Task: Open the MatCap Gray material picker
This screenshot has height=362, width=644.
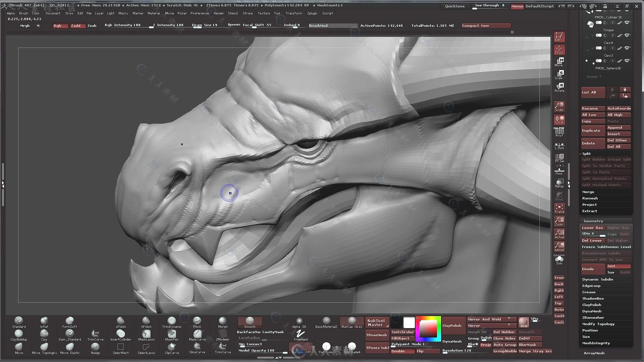Action: 352,322
